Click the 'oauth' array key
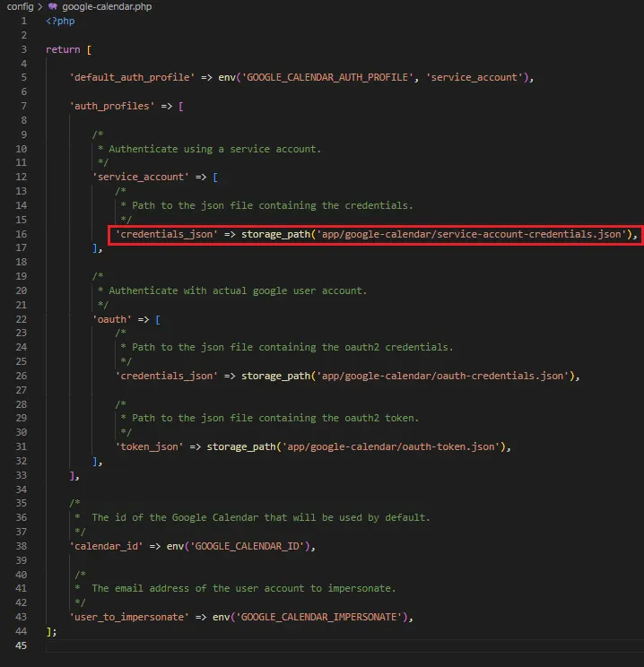The image size is (644, 667). click(112, 319)
